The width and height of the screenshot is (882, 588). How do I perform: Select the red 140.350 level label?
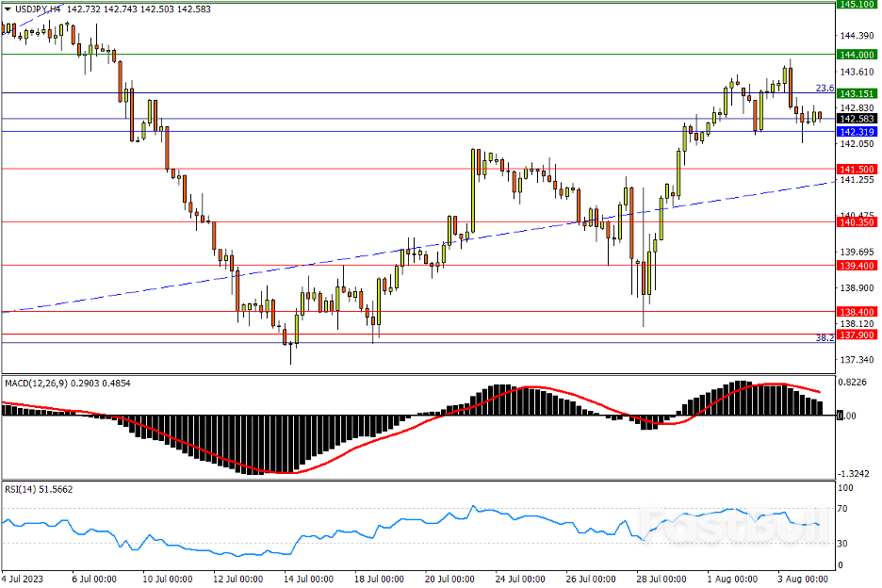click(857, 222)
